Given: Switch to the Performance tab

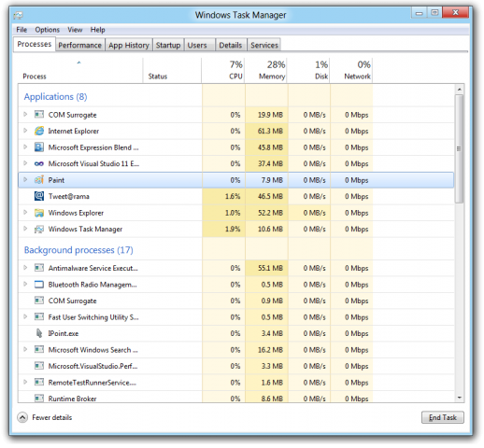Looking at the screenshot, I should 80,45.
